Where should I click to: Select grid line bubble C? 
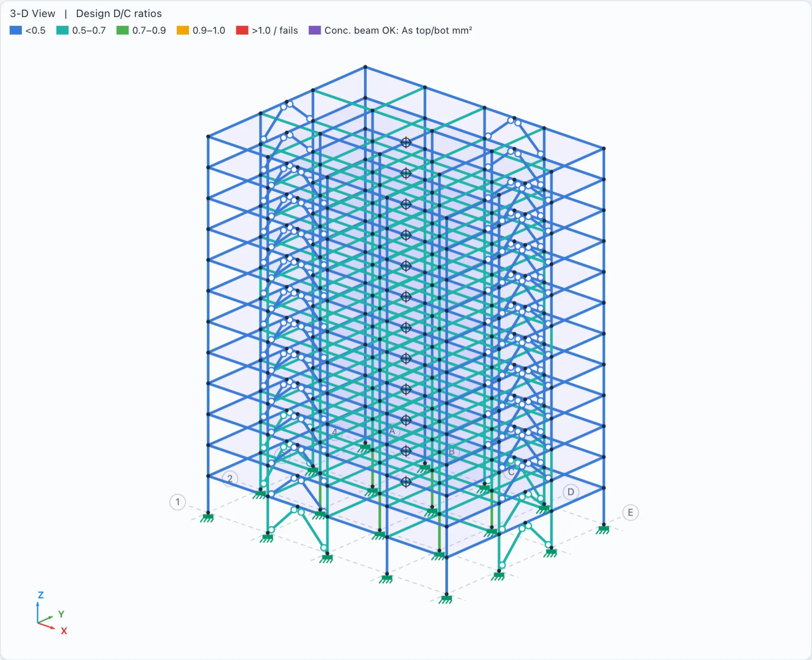click(x=511, y=472)
